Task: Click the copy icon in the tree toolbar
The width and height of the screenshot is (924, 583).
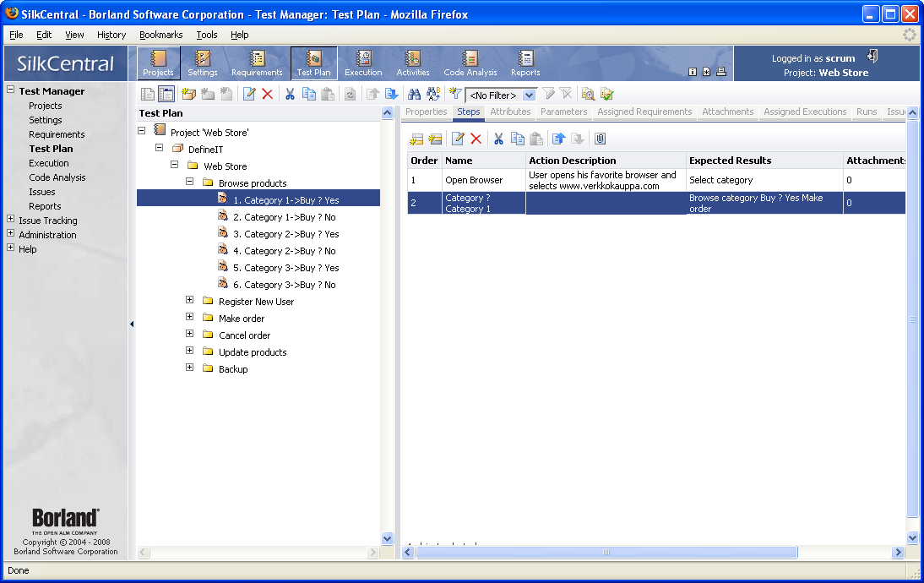Action: click(309, 94)
